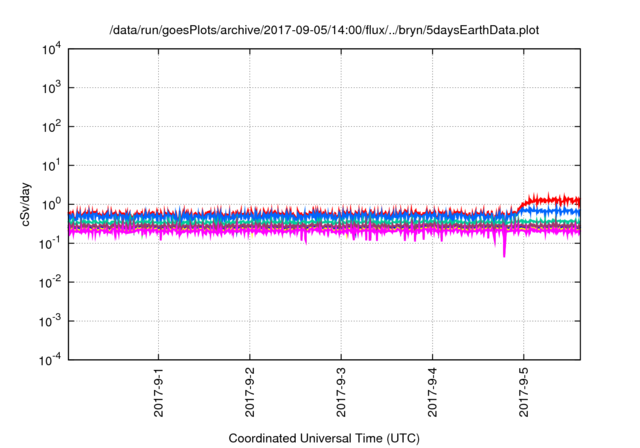Click the 2017-9-3 date label
Screen dimensions: 640x448
tap(341, 392)
